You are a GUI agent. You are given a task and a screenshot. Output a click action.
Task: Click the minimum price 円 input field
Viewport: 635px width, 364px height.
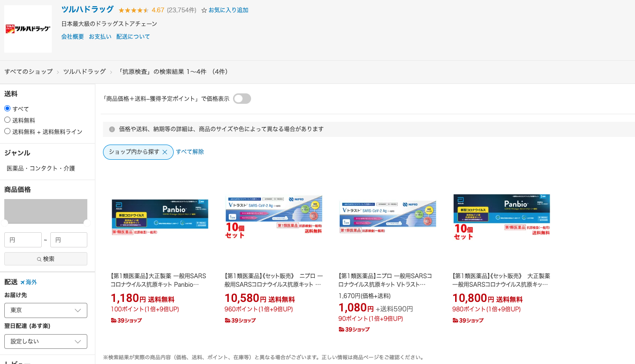point(23,240)
